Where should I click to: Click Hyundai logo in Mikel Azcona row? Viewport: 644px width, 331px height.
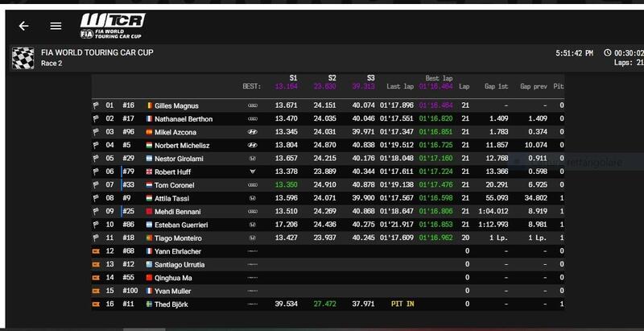[253, 132]
